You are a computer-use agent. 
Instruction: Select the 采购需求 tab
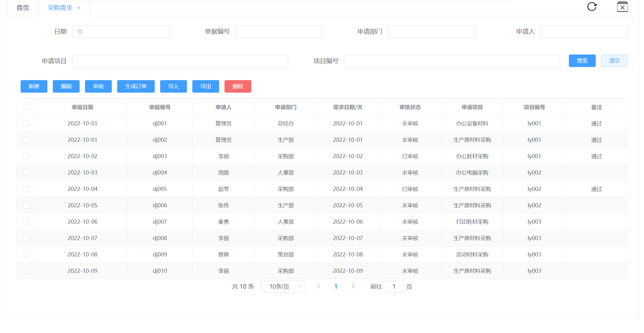tap(60, 8)
